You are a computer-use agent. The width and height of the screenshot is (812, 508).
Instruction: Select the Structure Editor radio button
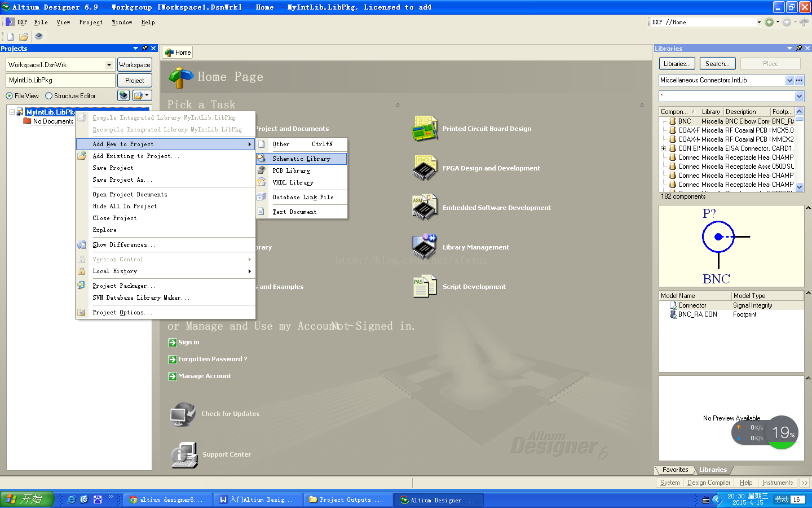49,96
